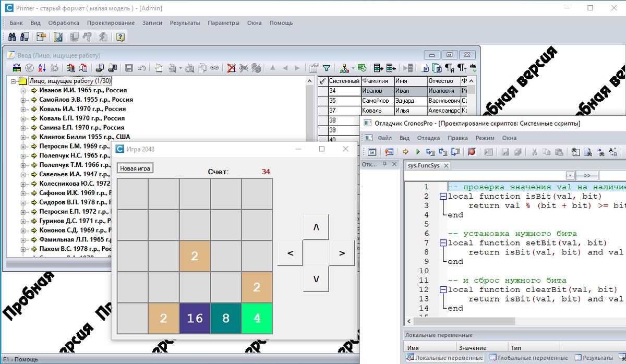Collapse function setBit fold marker in code
Image resolution: width=626 pixels, height=364 pixels.
click(x=443, y=243)
